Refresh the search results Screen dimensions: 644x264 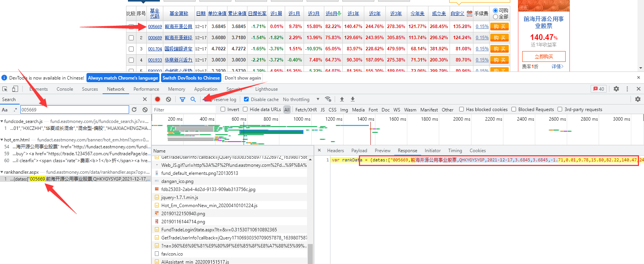pyautogui.click(x=134, y=110)
